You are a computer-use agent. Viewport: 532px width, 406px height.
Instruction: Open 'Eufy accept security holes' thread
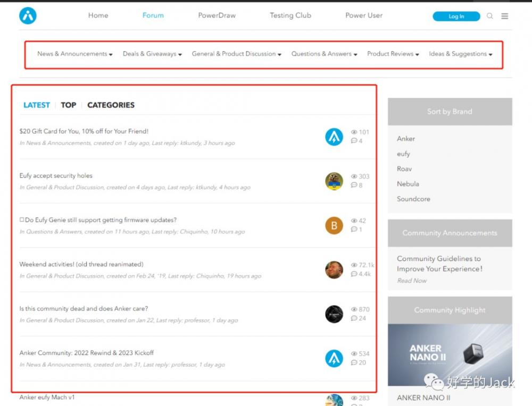[56, 175]
